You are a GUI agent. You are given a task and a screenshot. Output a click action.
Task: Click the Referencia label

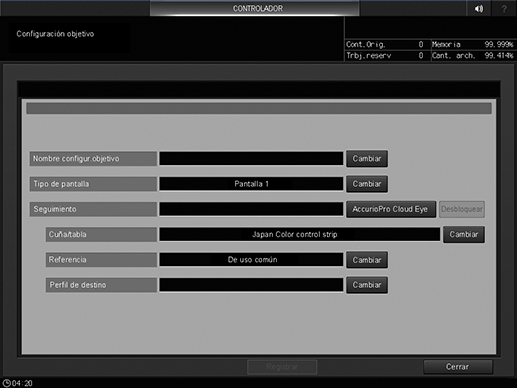tap(101, 260)
